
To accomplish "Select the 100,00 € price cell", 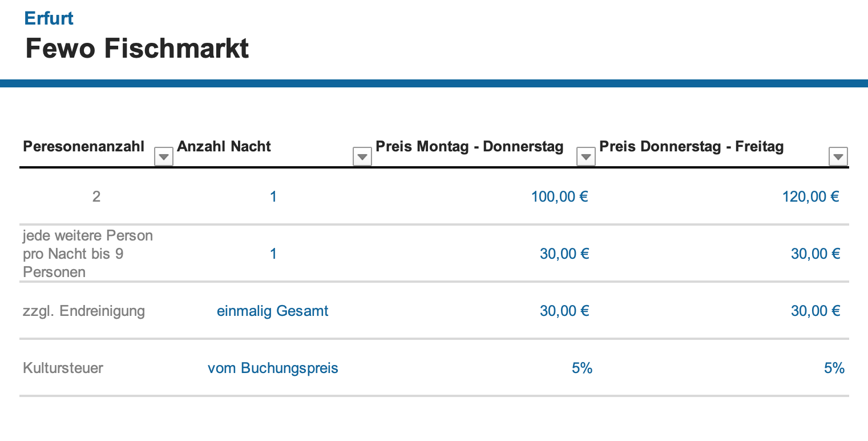I will pos(559,197).
